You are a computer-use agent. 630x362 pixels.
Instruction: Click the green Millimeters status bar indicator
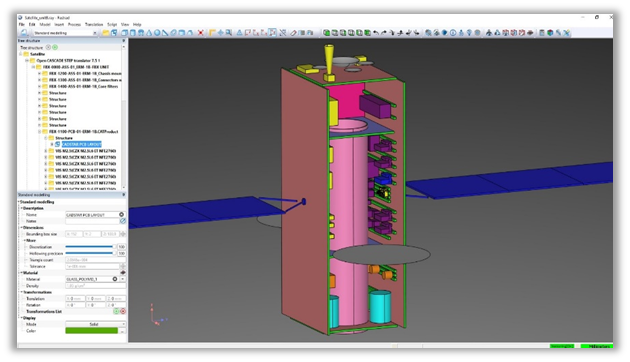(598, 346)
